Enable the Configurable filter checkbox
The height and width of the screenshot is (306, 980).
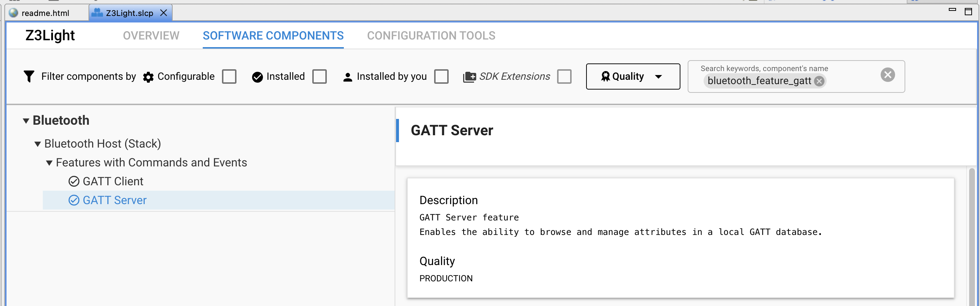click(x=229, y=76)
